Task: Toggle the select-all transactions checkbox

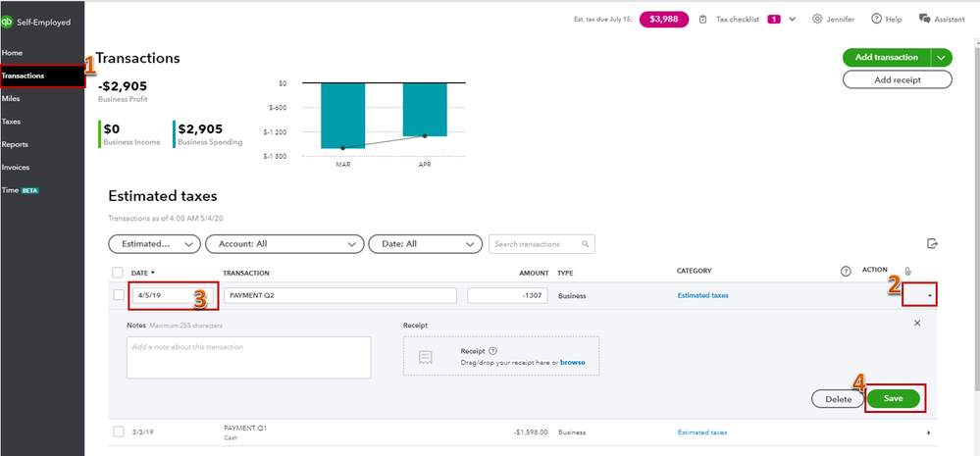Action: coord(118,273)
